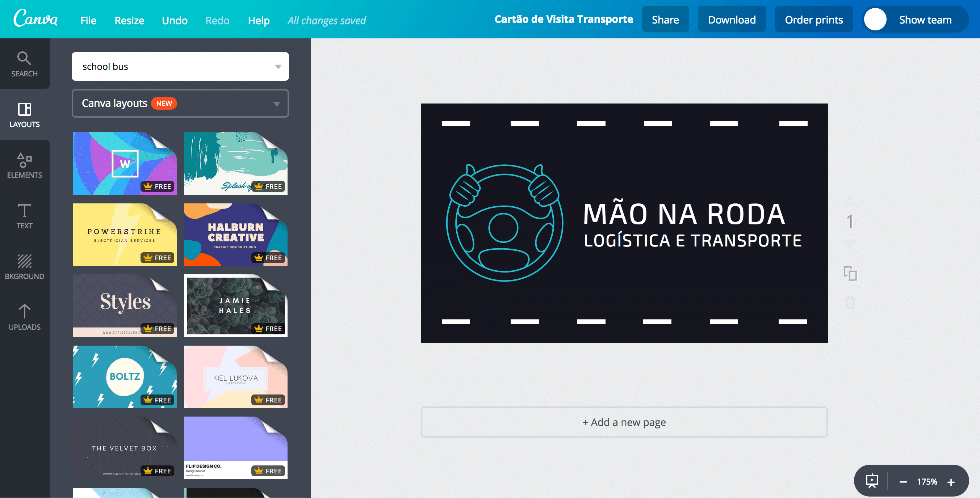
Task: Expand the school bus search dropdown arrow
Action: coord(278,67)
